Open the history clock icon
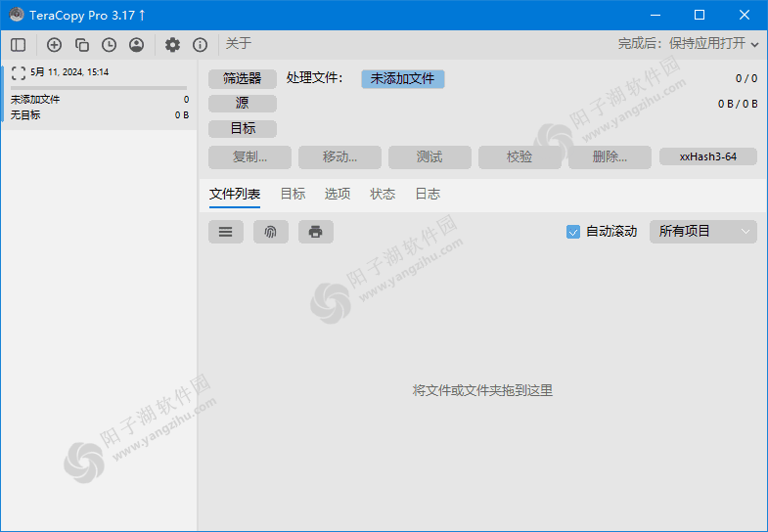 pyautogui.click(x=109, y=45)
